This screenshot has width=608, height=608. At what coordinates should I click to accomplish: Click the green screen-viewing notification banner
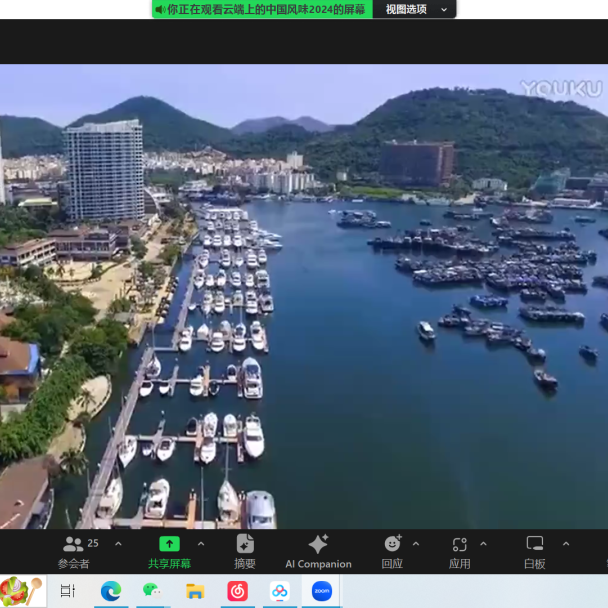262,9
